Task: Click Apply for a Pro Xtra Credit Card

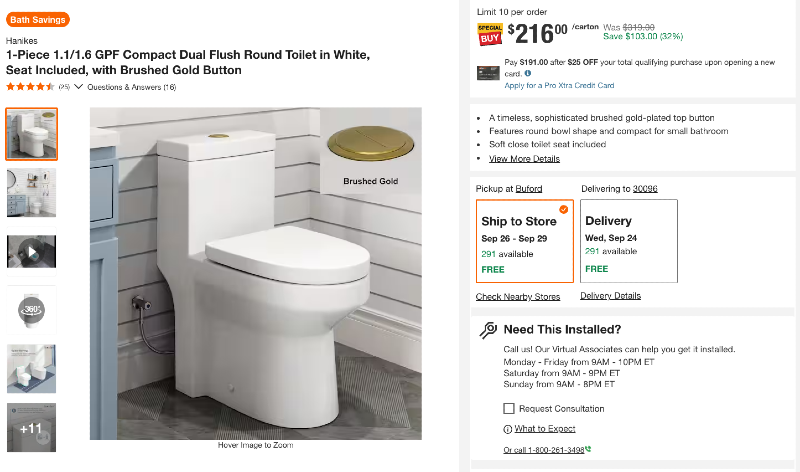Action: [559, 86]
